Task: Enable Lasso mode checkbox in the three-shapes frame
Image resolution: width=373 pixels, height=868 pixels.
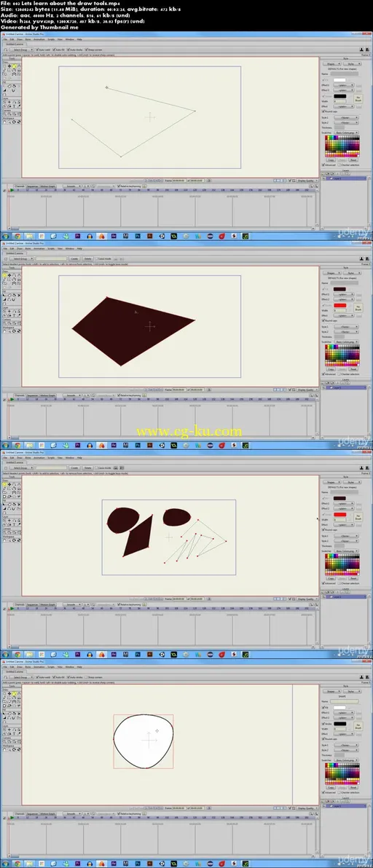Action: point(95,467)
